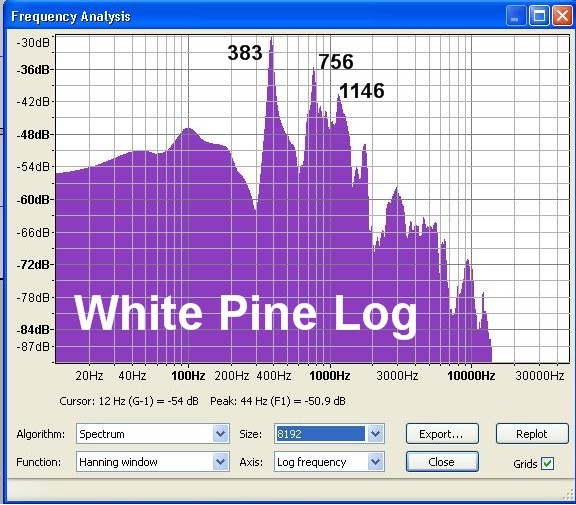This screenshot has height=505, width=576.
Task: Click the 383 Hz spectrum peak
Action: [x=271, y=40]
